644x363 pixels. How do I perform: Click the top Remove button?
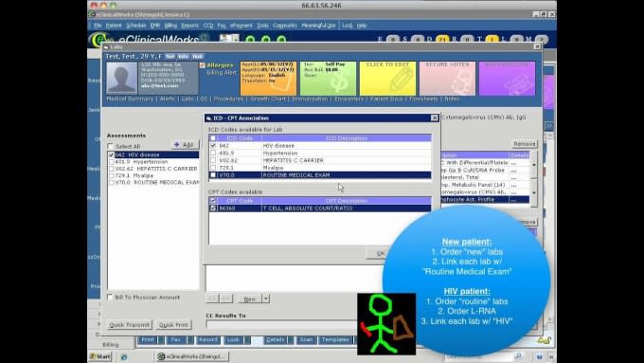[x=525, y=144]
